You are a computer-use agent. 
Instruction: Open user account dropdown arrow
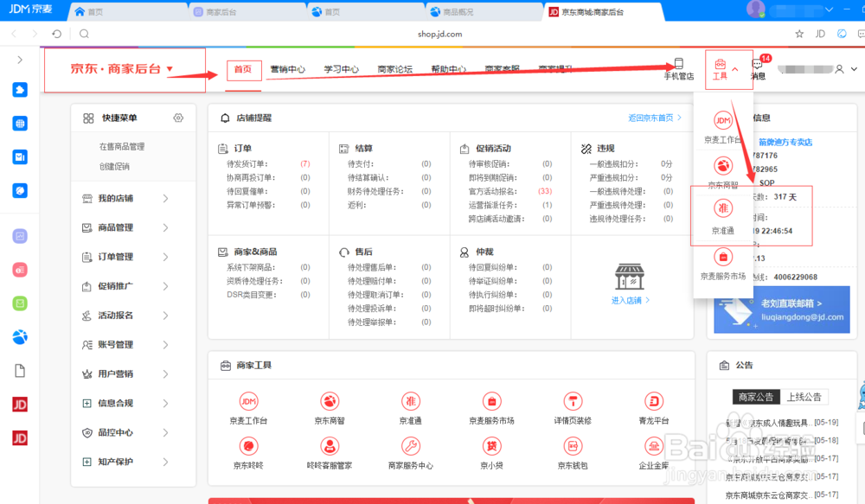coord(854,69)
